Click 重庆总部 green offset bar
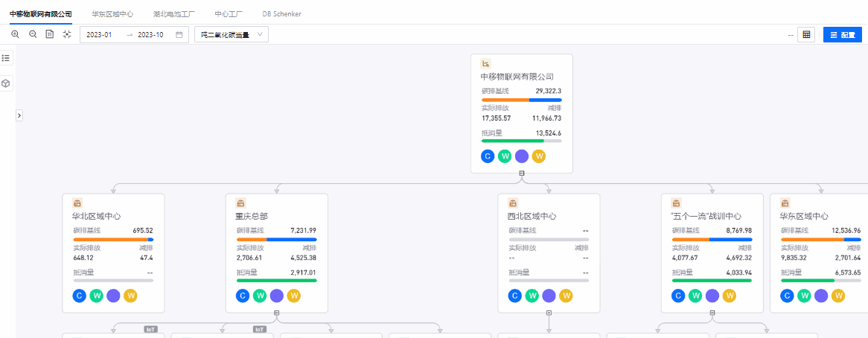 pos(277,281)
